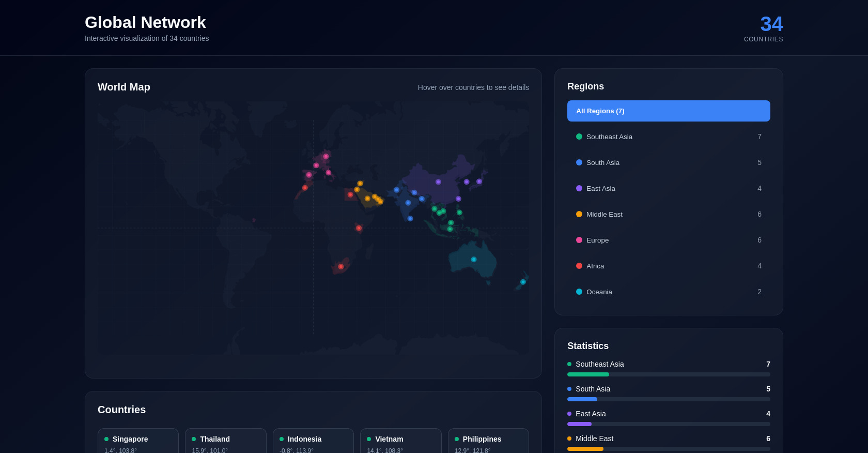
Task: Click the France marker on the map
Action: point(316,165)
